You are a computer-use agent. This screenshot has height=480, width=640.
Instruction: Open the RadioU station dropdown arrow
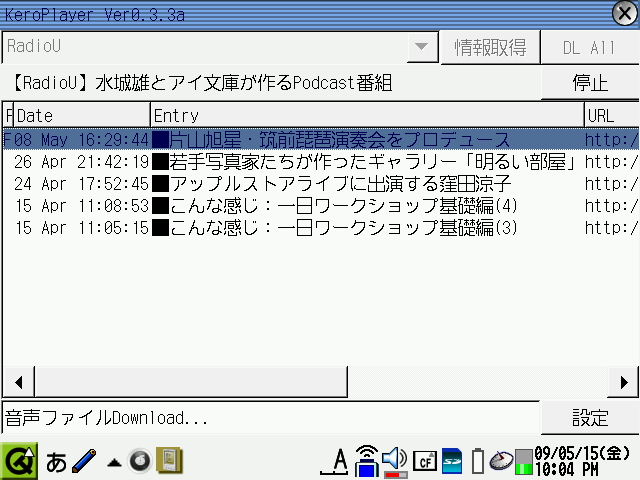(x=422, y=47)
